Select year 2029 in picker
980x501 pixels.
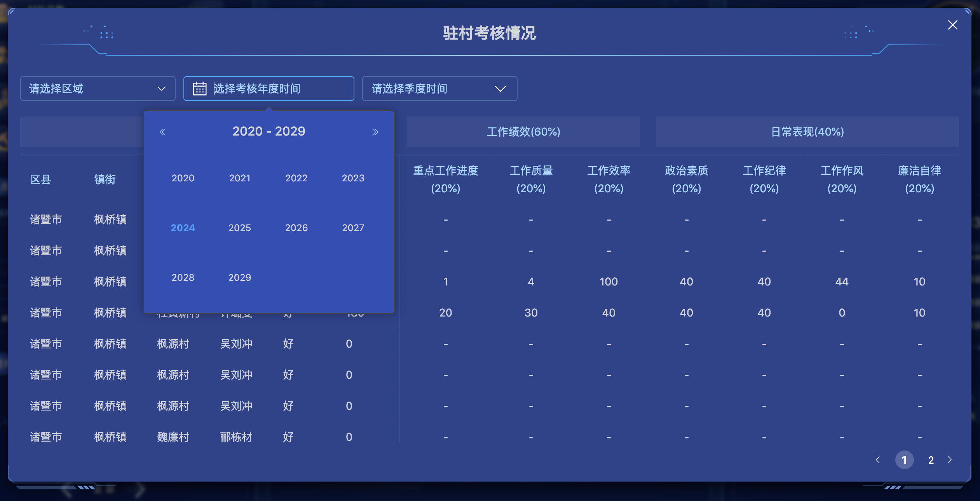(239, 278)
